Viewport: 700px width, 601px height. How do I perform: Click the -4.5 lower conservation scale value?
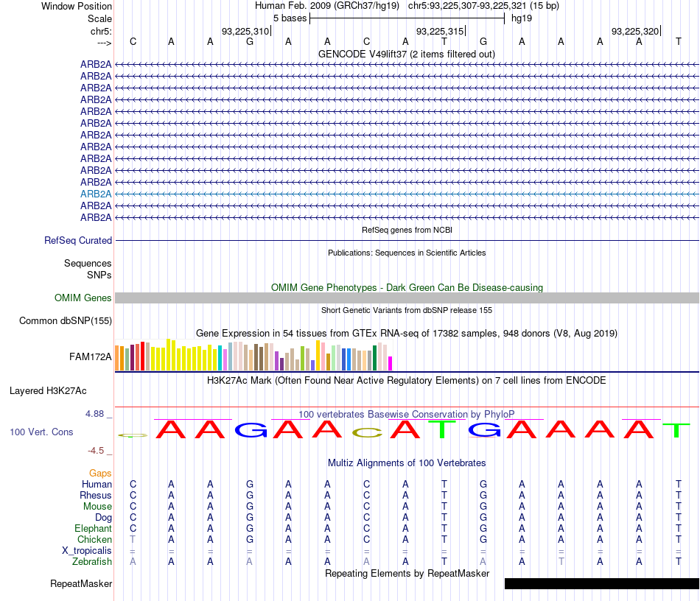tap(96, 451)
